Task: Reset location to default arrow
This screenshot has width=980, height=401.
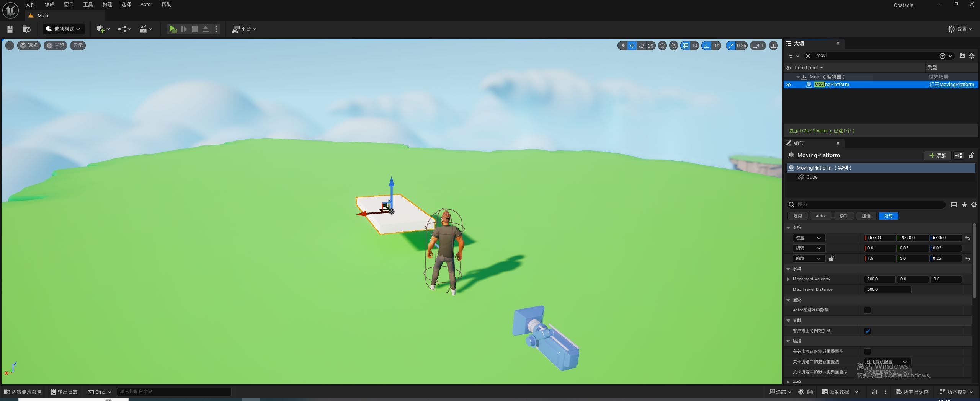Action: click(x=968, y=238)
